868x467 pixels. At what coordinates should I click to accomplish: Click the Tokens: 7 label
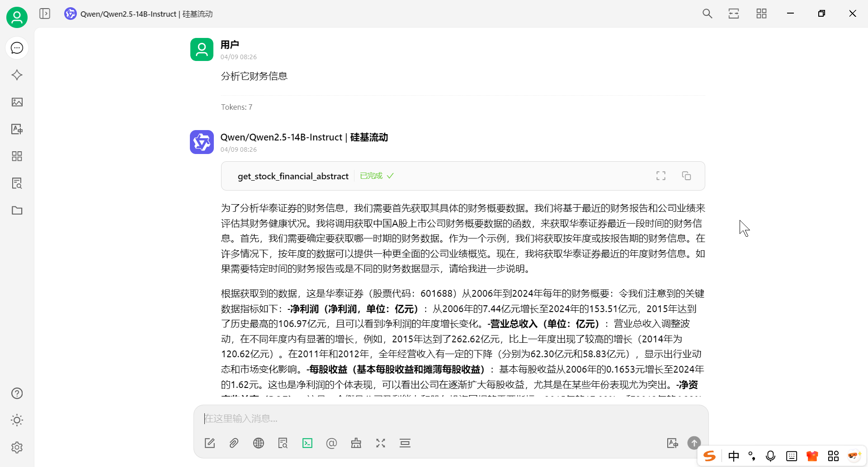[x=236, y=107]
